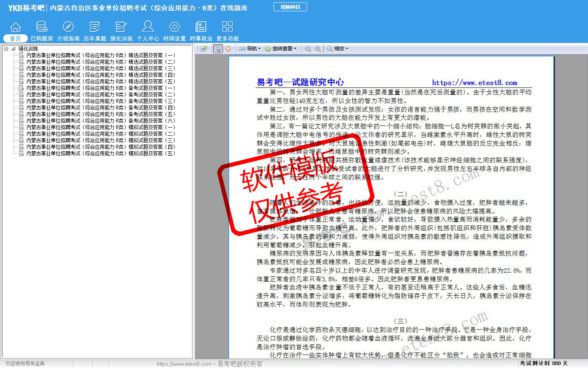Click the 切换科目 switch subject button
Viewport: 588px width, 368px height.
pos(290,7)
